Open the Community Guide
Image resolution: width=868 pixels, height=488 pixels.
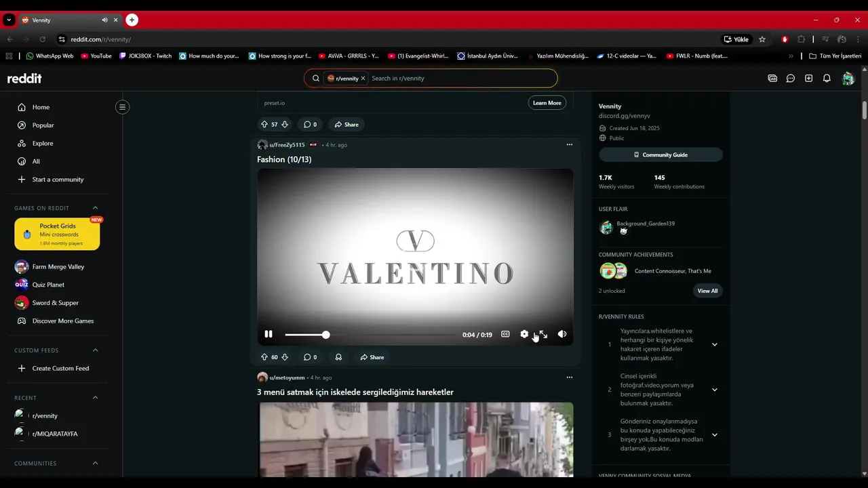[660, 155]
